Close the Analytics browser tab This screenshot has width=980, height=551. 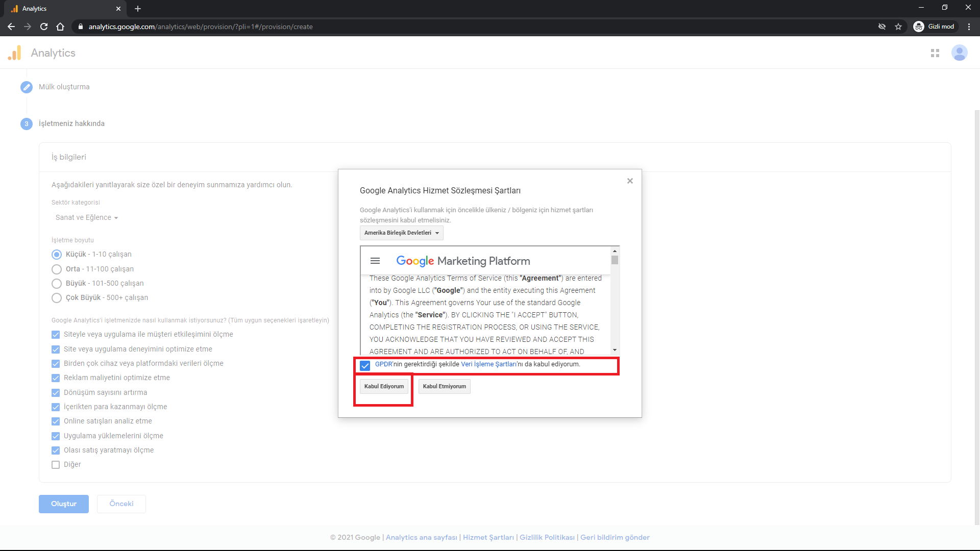(x=118, y=9)
